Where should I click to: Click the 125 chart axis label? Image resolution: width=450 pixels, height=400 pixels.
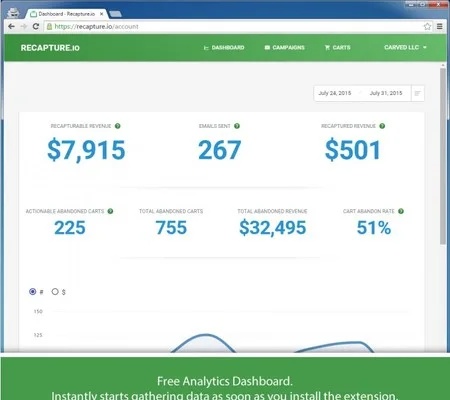point(38,335)
